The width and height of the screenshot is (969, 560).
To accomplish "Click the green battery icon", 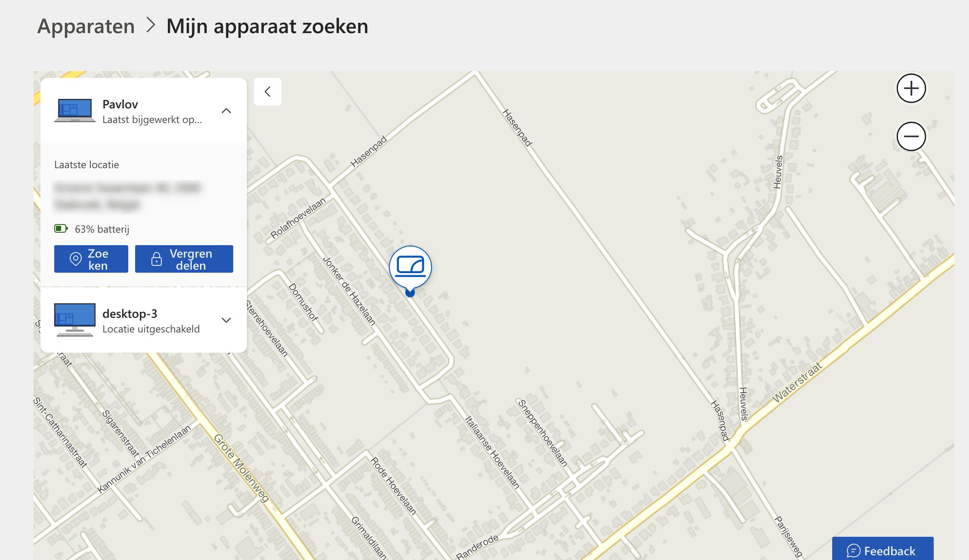I will [61, 228].
